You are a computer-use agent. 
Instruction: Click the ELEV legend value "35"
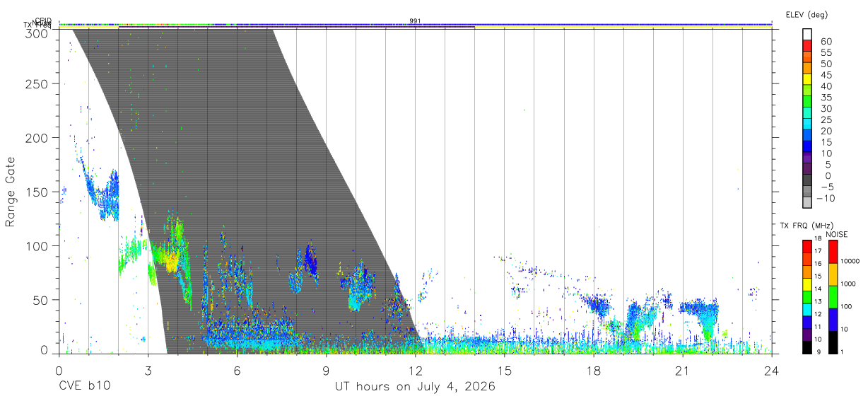(826, 98)
